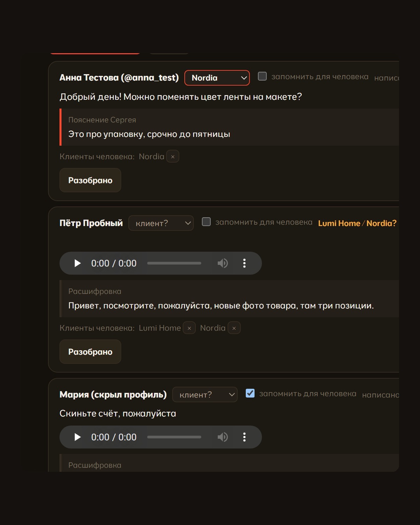The height and width of the screenshot is (525, 420).
Task: Click the name Мария (скрыл профиль)
Action: (113, 394)
